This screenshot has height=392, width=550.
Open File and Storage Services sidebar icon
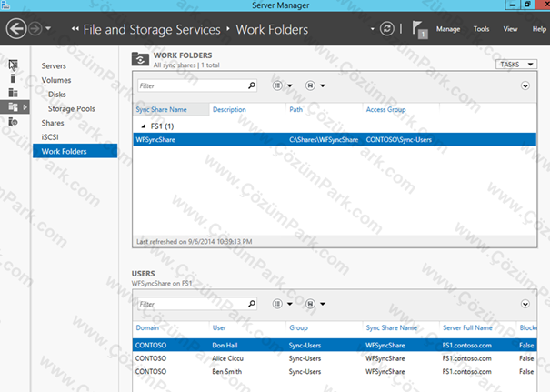click(13, 106)
